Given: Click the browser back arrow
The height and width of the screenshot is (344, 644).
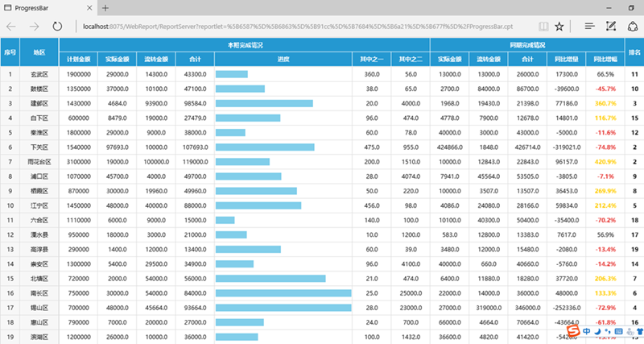Looking at the screenshot, I should point(12,26).
